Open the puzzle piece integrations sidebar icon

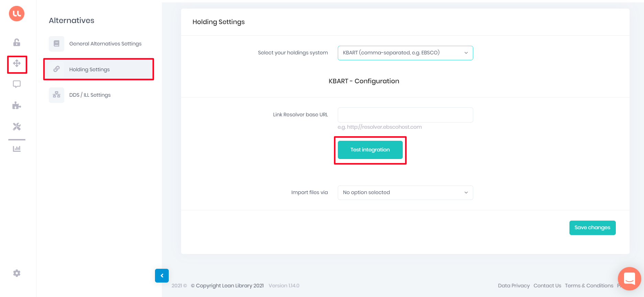point(17,105)
